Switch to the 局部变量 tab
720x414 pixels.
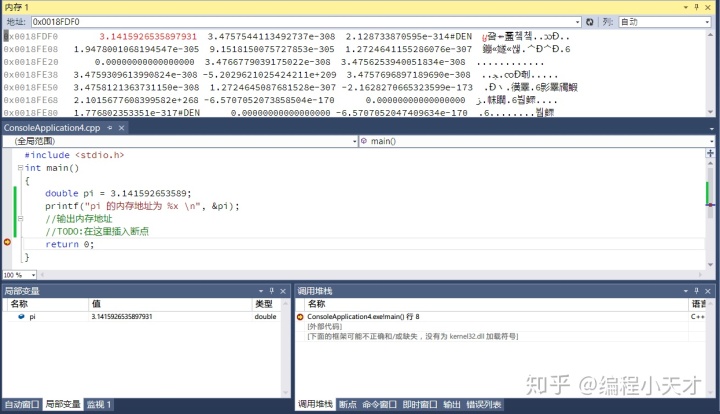63,404
